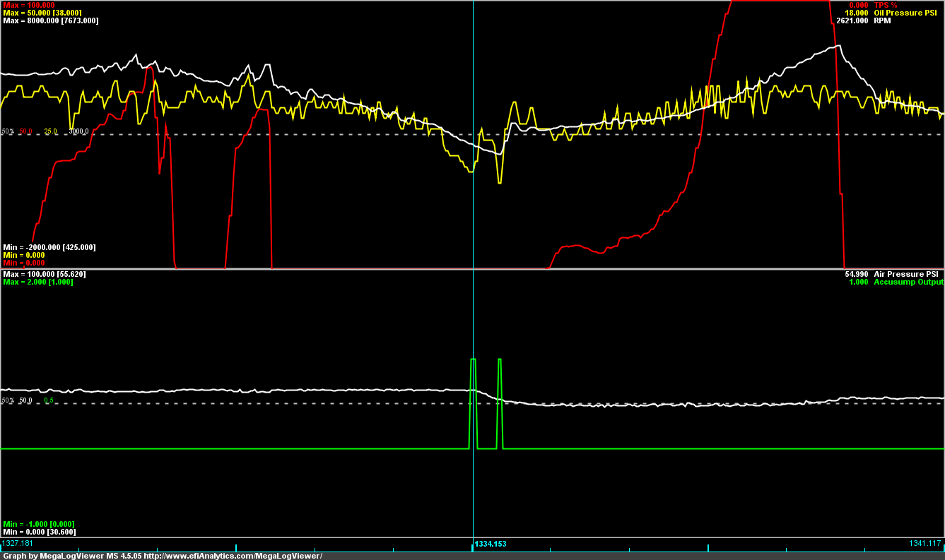The height and width of the screenshot is (560, 945).
Task: Click the green Min = -1.000 [0.000] text
Action: pos(39,524)
